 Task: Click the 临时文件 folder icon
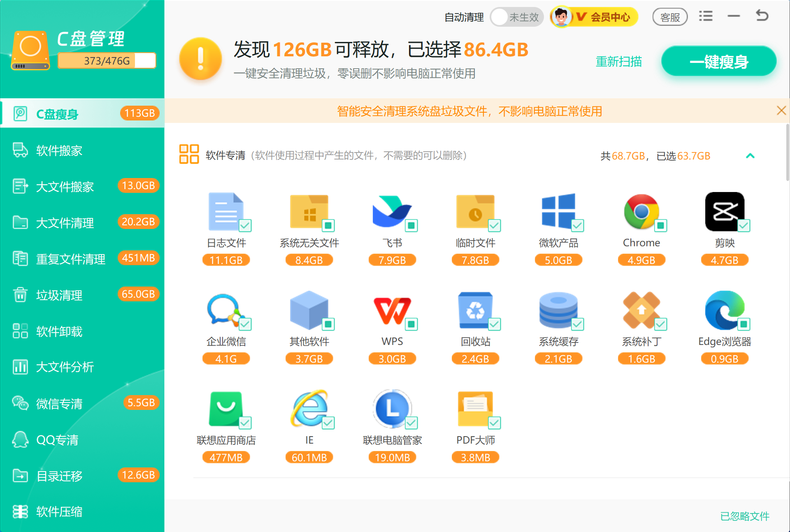click(475, 211)
